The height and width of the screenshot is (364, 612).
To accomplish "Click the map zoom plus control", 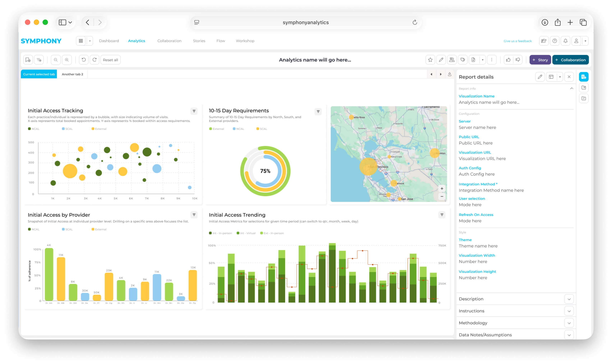I will pos(442,188).
